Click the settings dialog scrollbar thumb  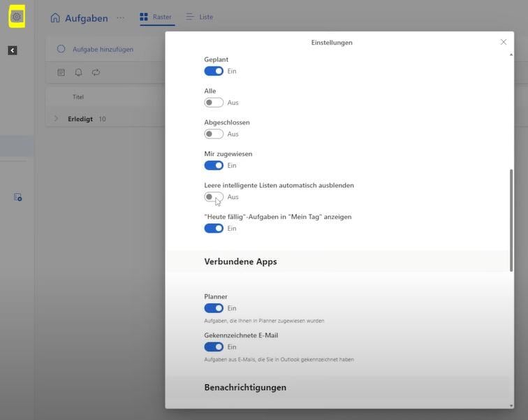pos(511,220)
